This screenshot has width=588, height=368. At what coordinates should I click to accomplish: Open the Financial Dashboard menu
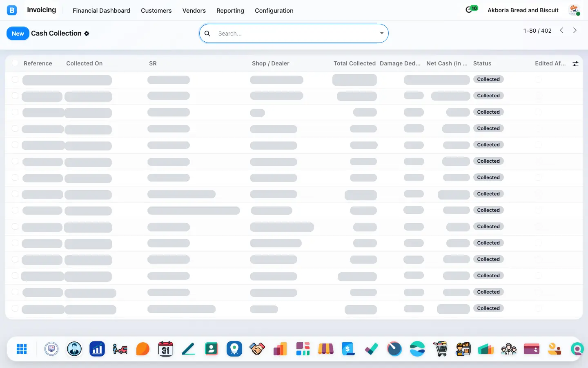click(101, 11)
